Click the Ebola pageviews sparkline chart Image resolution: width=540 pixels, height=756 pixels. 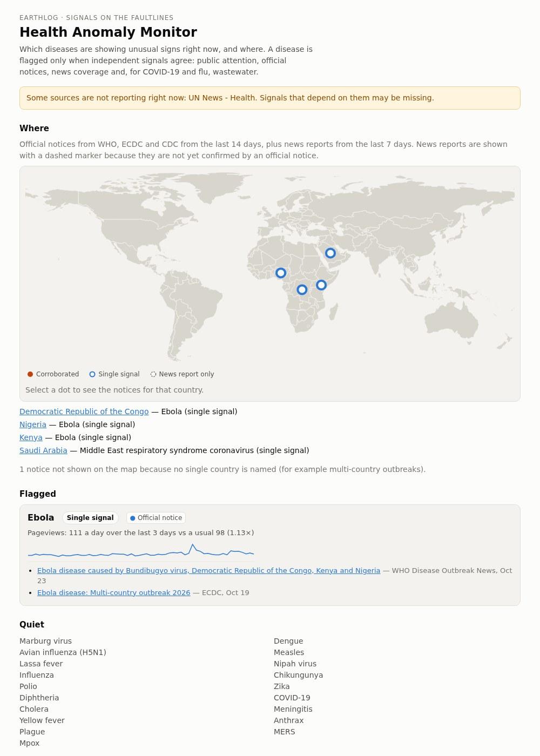click(141, 551)
